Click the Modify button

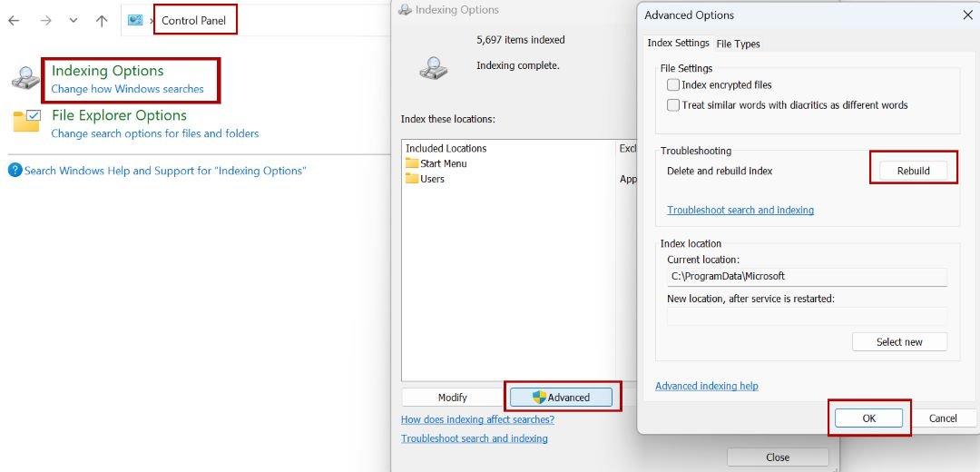tap(453, 398)
